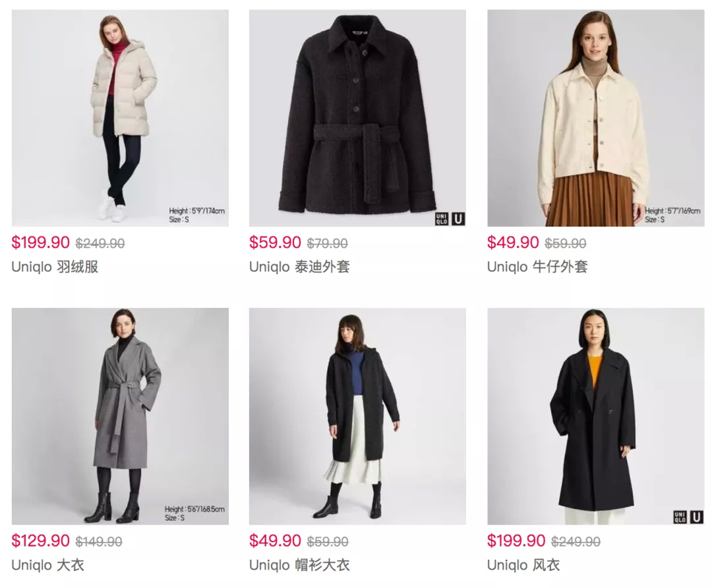The width and height of the screenshot is (712, 588).
Task: Open the cream denim jacket photo
Action: 596,118
